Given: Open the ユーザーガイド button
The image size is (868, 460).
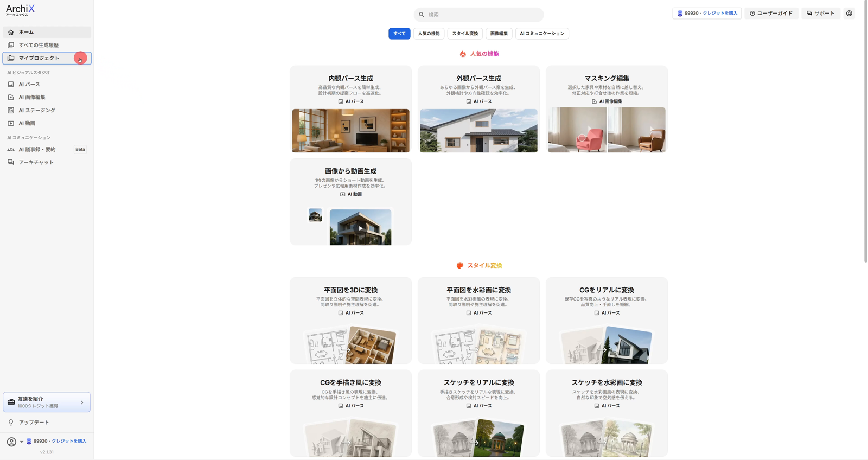Looking at the screenshot, I should [771, 14].
